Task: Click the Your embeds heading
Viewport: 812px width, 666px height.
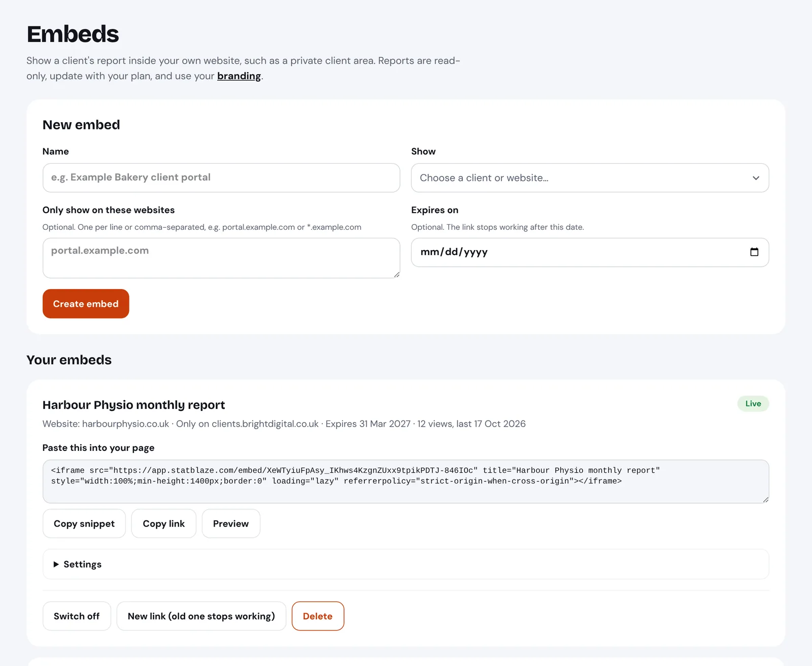Action: pyautogui.click(x=69, y=360)
